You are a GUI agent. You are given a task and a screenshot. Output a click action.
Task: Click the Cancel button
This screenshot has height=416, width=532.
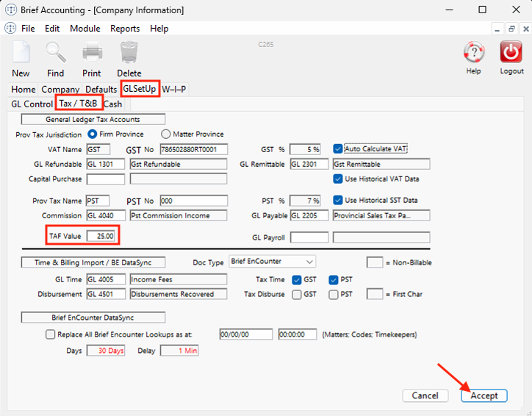[x=425, y=395]
